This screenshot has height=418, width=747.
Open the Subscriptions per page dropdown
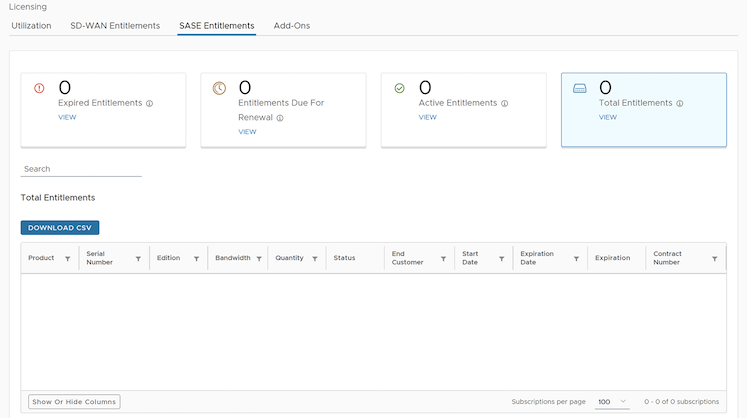pos(611,402)
